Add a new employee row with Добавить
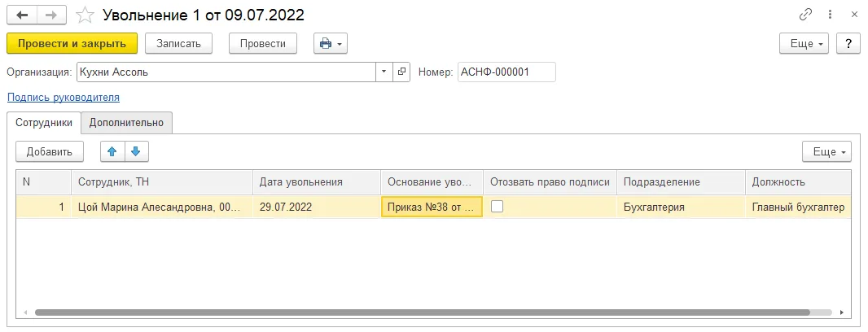This screenshot has height=332, width=868. tap(50, 151)
